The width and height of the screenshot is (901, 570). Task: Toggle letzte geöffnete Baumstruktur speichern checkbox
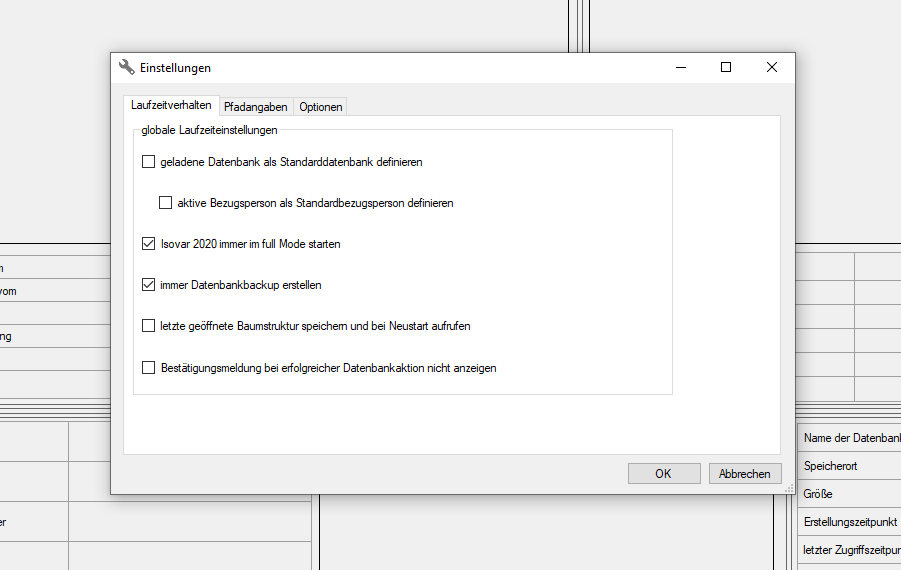coord(149,326)
